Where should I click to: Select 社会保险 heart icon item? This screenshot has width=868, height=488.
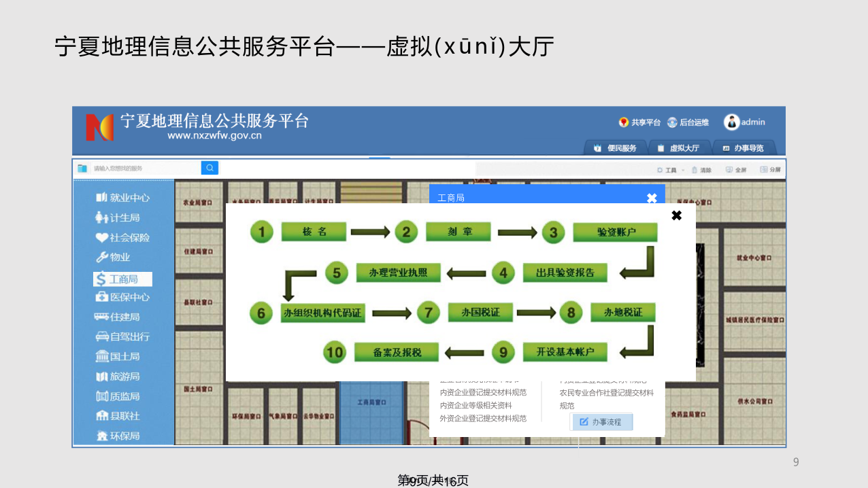(122, 238)
